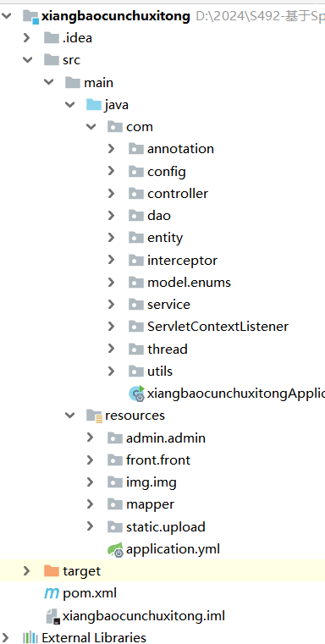Expand the mapper folder arrow
Viewport: 325px width, 644px height.
coord(91,504)
